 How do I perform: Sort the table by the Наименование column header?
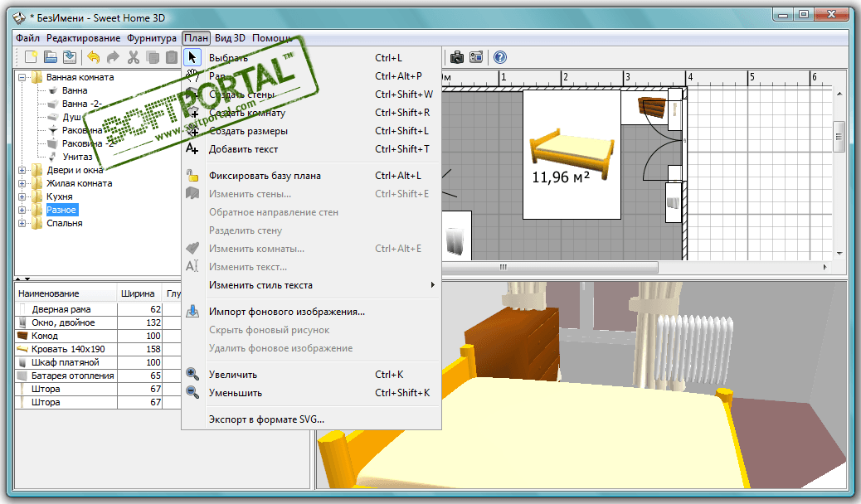pyautogui.click(x=66, y=293)
